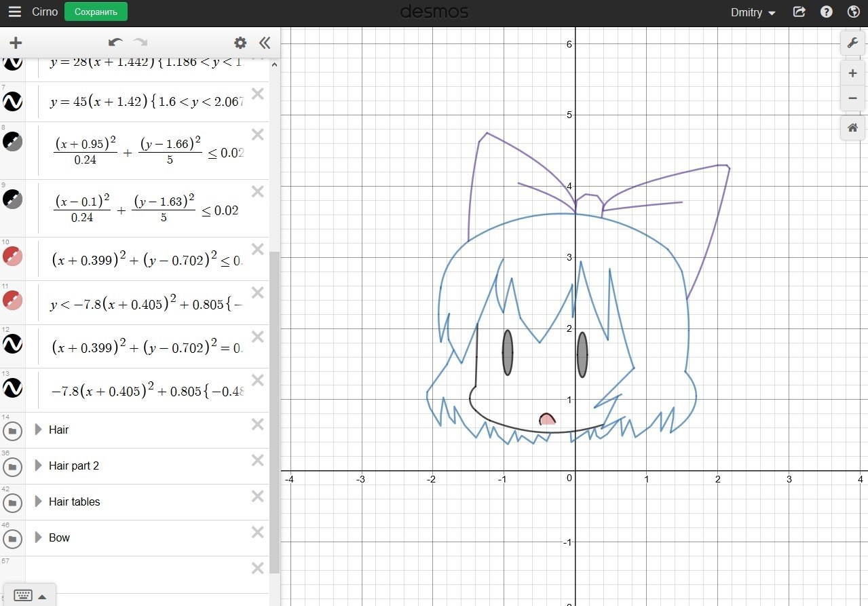868x606 pixels.
Task: Edit expression y<−7.8(x+0.405)²+0.805
Action: pyautogui.click(x=146, y=303)
